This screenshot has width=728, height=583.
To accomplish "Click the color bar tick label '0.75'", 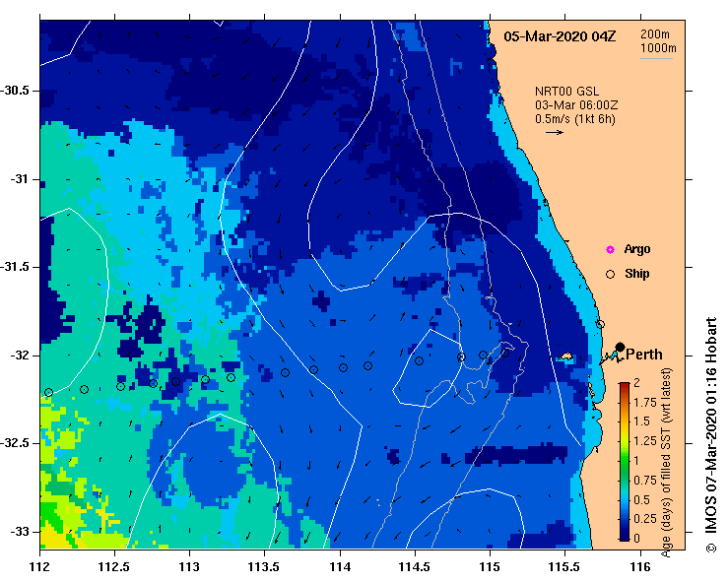I will pos(645,480).
